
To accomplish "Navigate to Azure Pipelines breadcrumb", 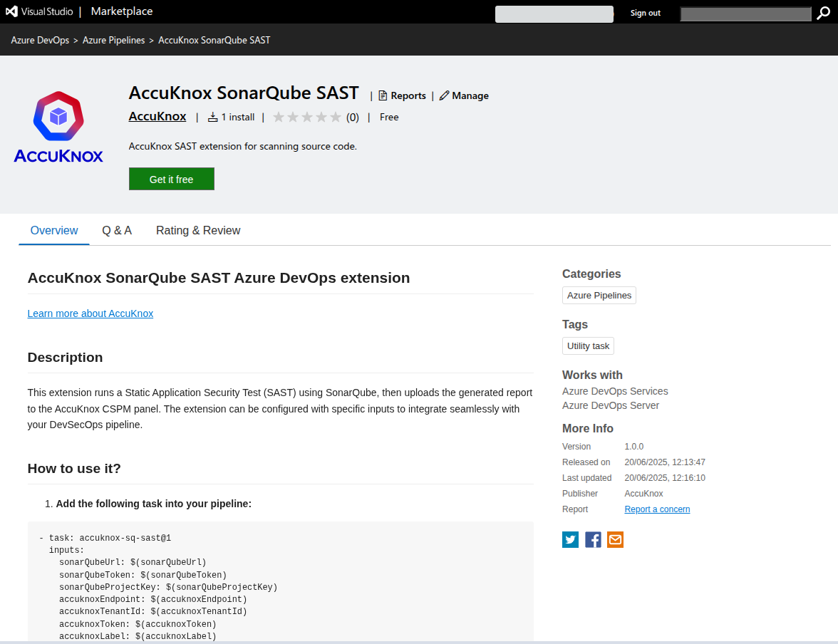I will tap(114, 40).
